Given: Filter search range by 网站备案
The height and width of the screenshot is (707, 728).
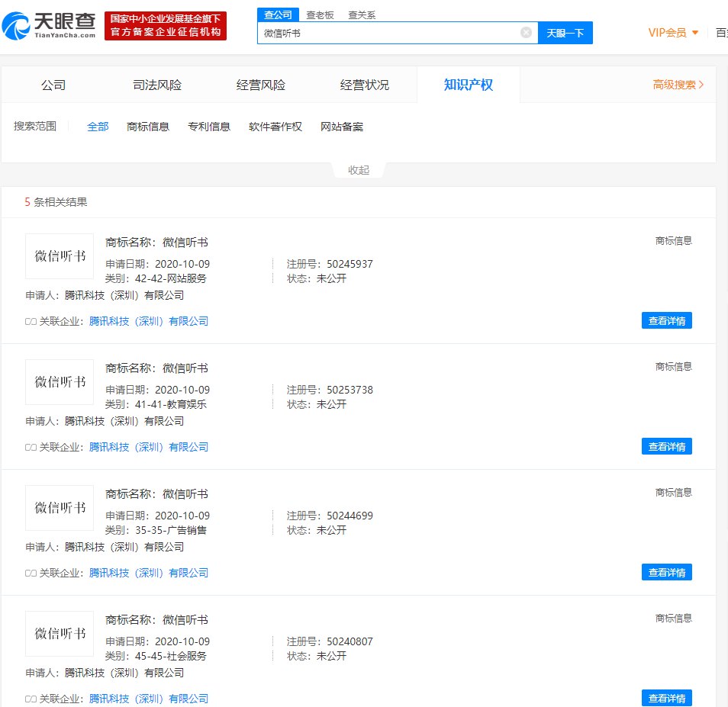Looking at the screenshot, I should [342, 127].
